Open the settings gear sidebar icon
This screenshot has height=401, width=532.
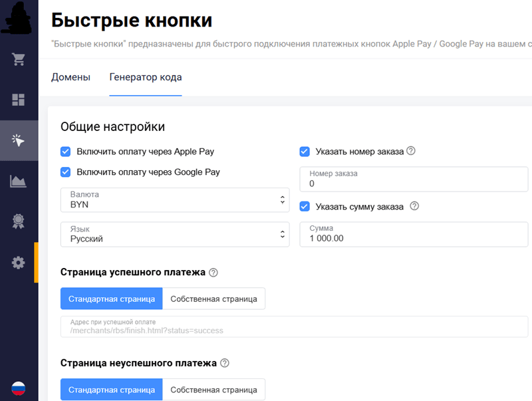(x=19, y=263)
